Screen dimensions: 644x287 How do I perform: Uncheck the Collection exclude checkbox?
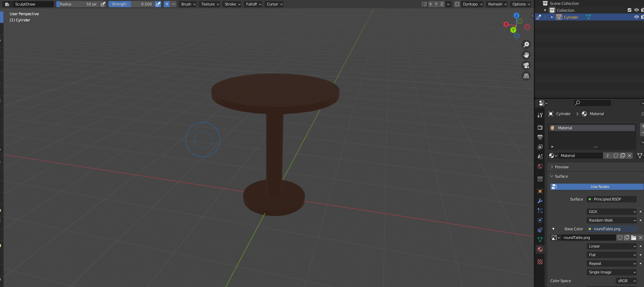click(629, 10)
